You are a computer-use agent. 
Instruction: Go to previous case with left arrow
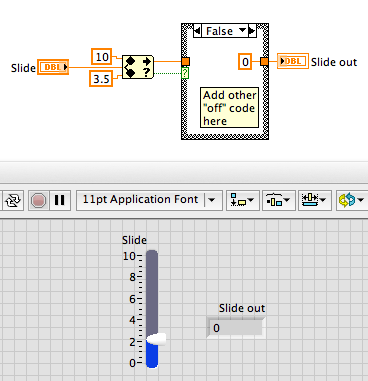click(198, 31)
